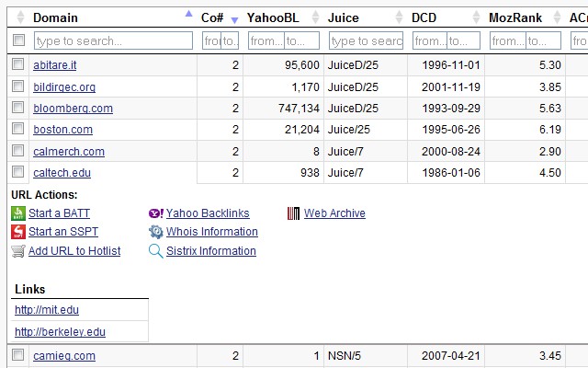
Task: Click the green BATT icon
Action: click(x=18, y=213)
